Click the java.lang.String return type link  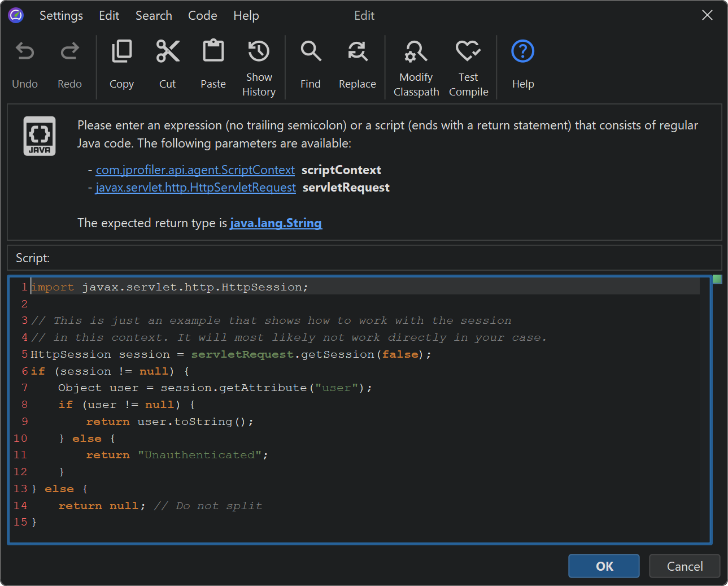pos(276,223)
